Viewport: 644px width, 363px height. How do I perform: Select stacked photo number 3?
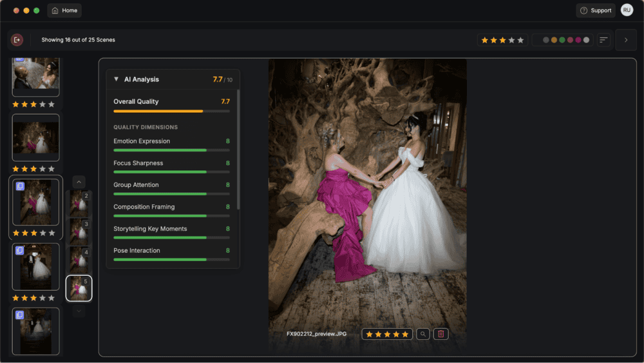[79, 231]
